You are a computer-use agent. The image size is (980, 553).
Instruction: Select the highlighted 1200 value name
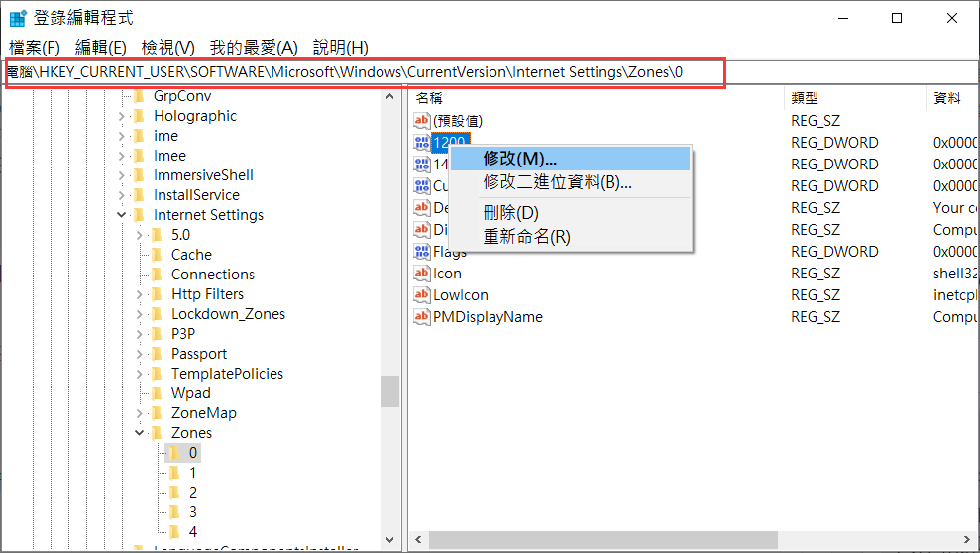[x=450, y=142]
